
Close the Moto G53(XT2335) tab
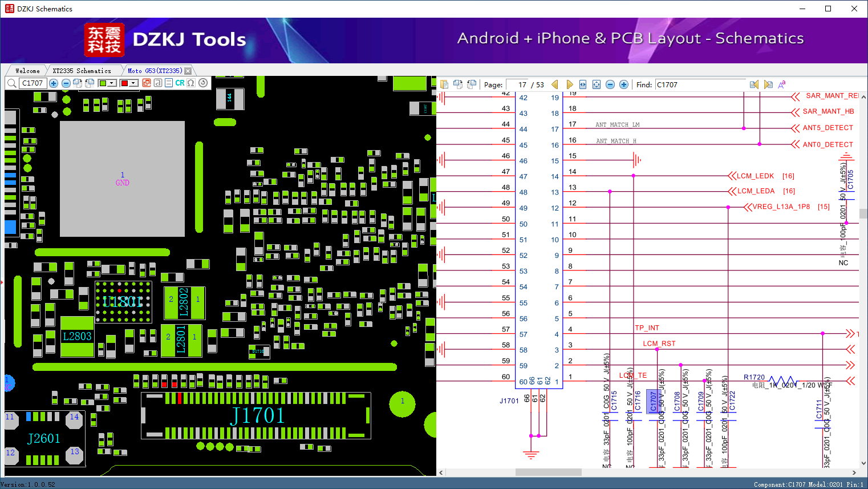(x=188, y=71)
